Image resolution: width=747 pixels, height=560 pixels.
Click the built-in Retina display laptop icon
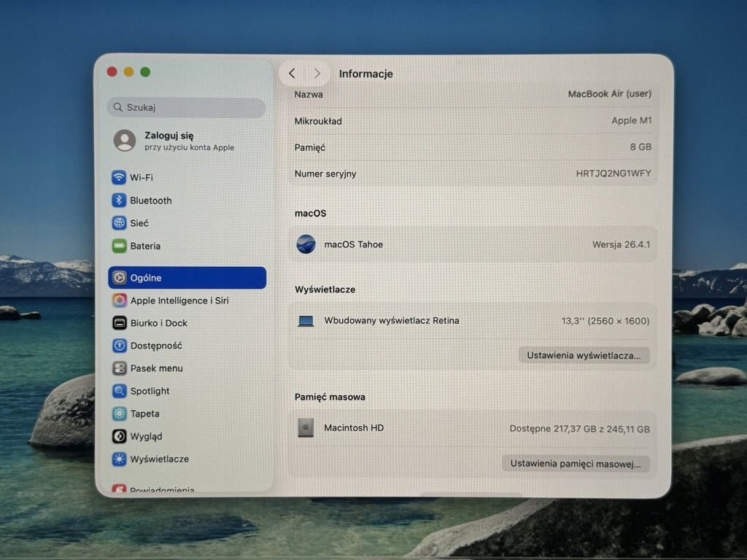click(x=306, y=321)
